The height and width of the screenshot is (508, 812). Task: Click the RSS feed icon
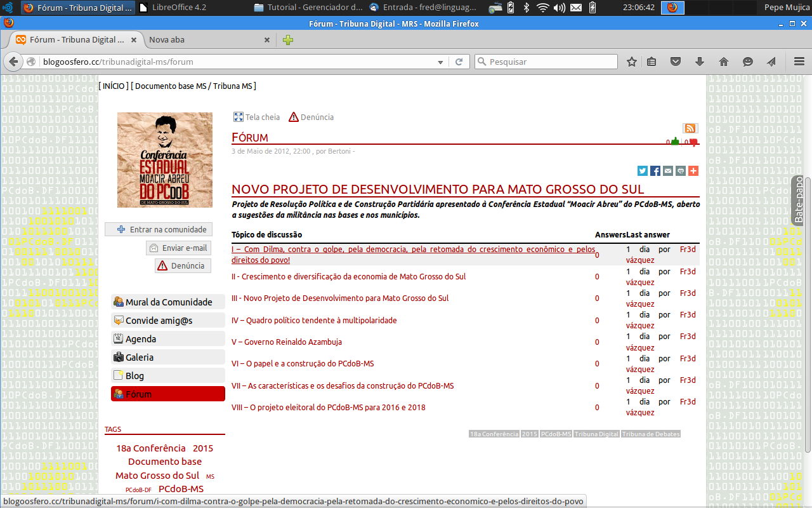[x=690, y=128]
